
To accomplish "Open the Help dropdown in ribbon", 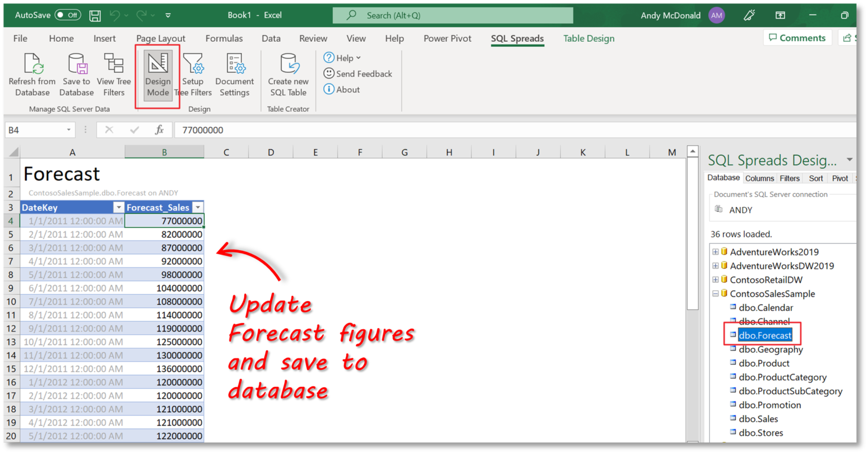I will coord(342,58).
